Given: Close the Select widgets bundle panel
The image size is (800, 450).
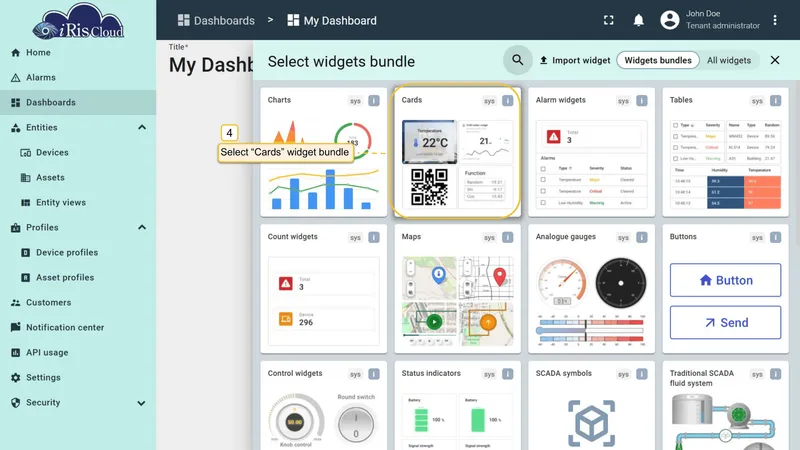Looking at the screenshot, I should point(774,60).
